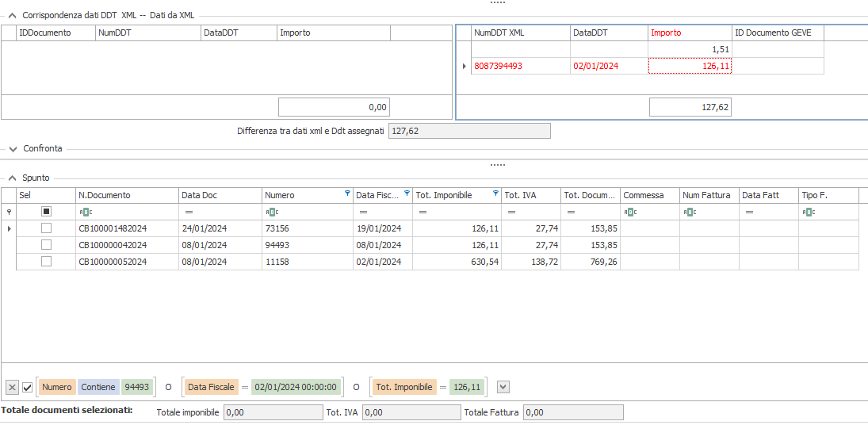Click the Tot. IVA total field

click(411, 412)
